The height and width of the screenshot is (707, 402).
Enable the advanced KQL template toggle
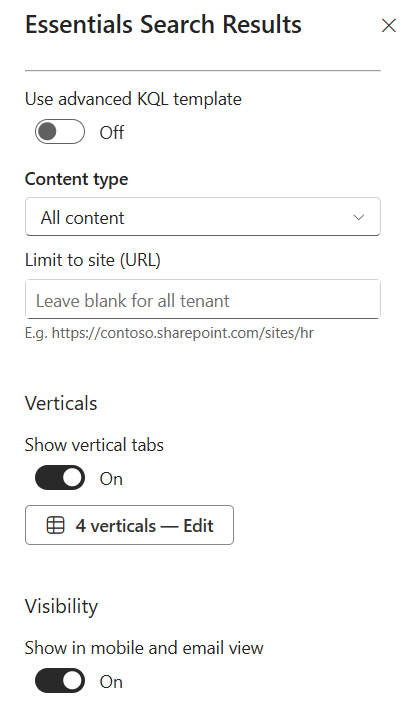coord(60,132)
